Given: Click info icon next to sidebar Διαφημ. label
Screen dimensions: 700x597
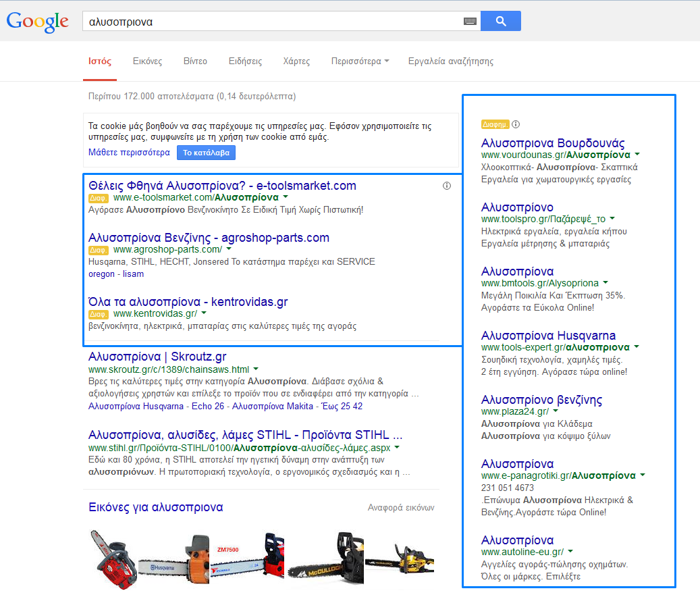Looking at the screenshot, I should click(x=516, y=124).
